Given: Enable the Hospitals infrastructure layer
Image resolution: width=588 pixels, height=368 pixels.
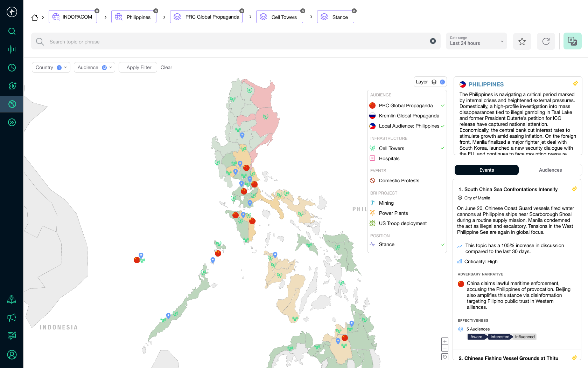Looking at the screenshot, I should coord(389,158).
